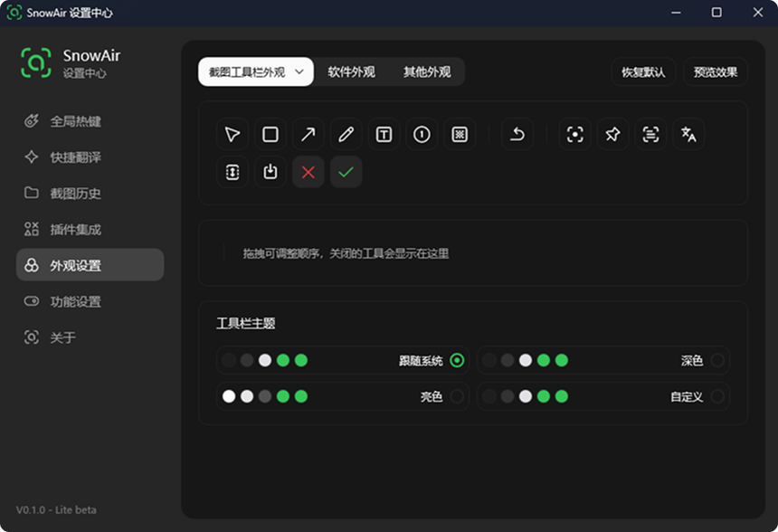Click the pin screenshot icon
Image resolution: width=778 pixels, height=532 pixels.
612,135
